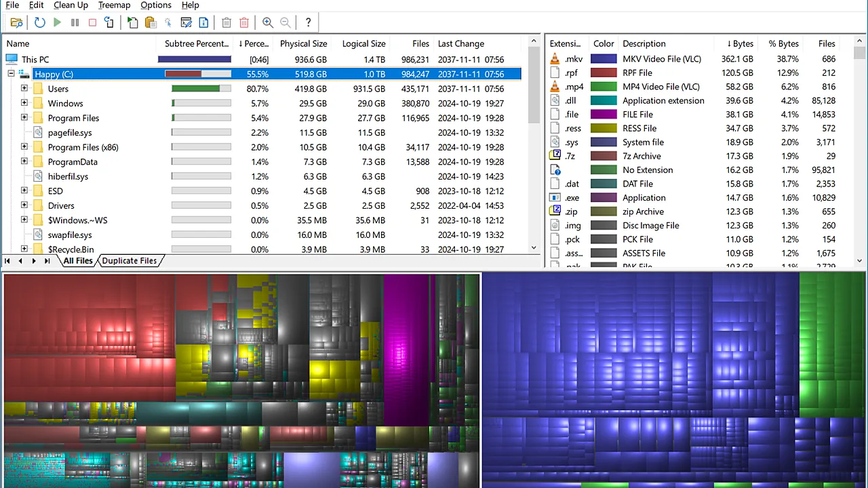Click the Copy Path clipboard icon
Viewport: 868px width, 488px height.
tap(151, 22)
